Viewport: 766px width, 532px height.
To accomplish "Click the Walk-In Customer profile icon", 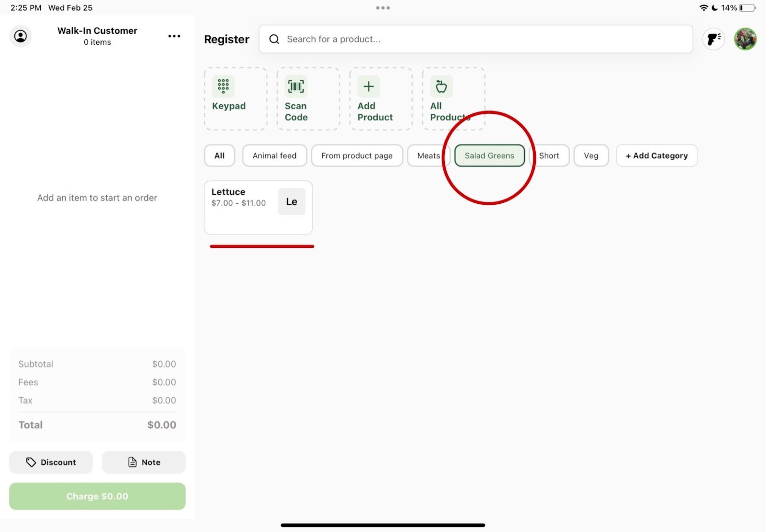I will pos(21,36).
